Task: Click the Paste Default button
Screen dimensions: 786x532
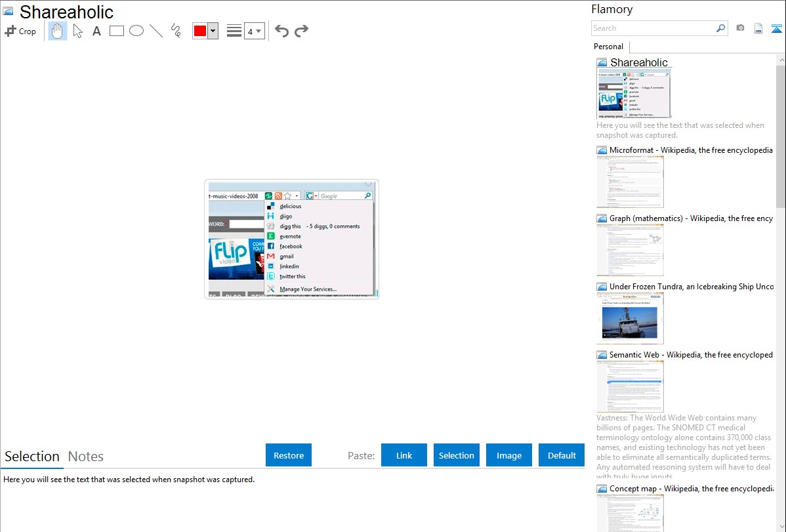Action: click(562, 455)
